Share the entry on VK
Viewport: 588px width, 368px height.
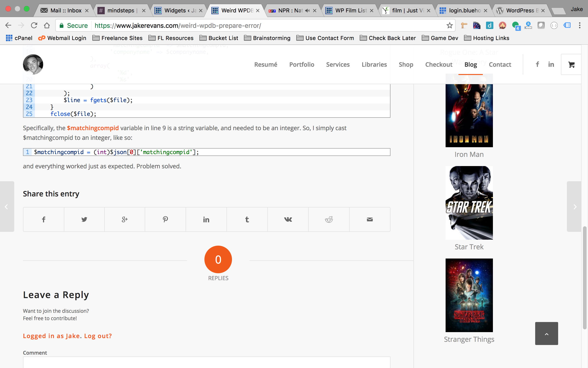[288, 219]
